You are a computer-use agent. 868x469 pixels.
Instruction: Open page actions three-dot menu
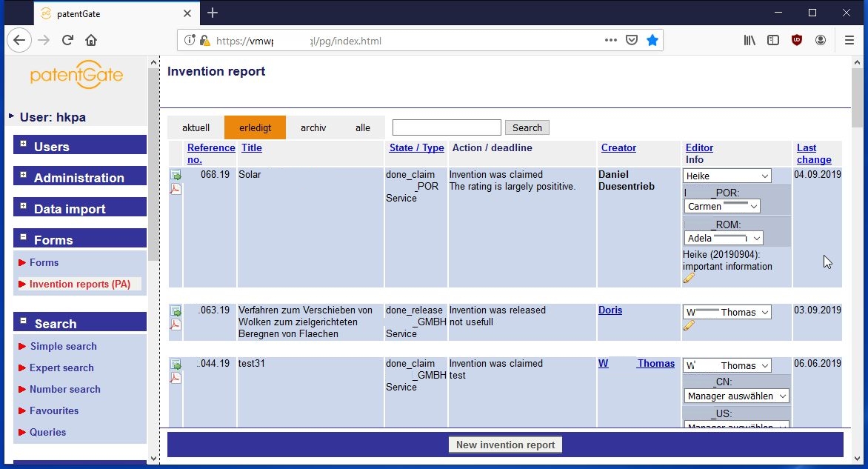[x=610, y=41]
